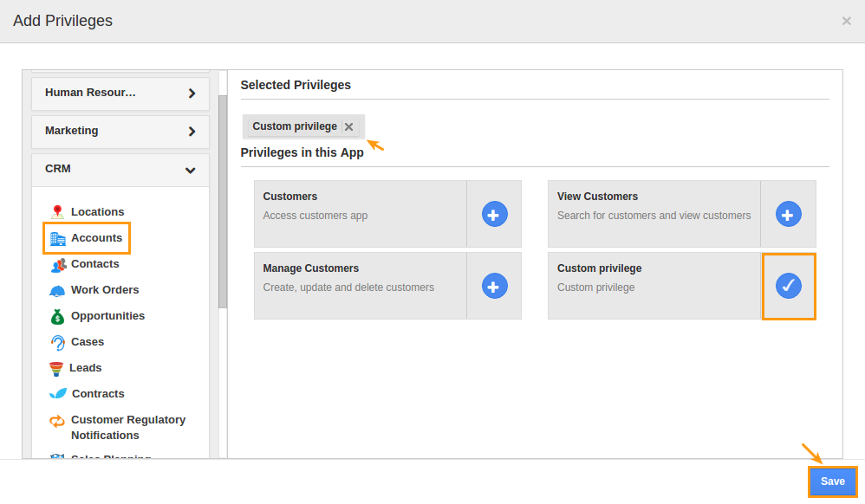Image resolution: width=865 pixels, height=504 pixels.
Task: Close the Add Privileges dialog
Action: coord(846,21)
